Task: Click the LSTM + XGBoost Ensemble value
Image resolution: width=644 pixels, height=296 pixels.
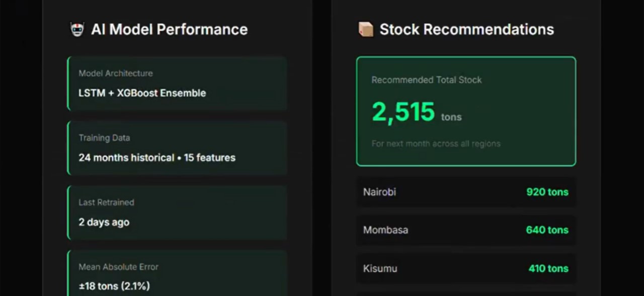Action: [x=142, y=93]
